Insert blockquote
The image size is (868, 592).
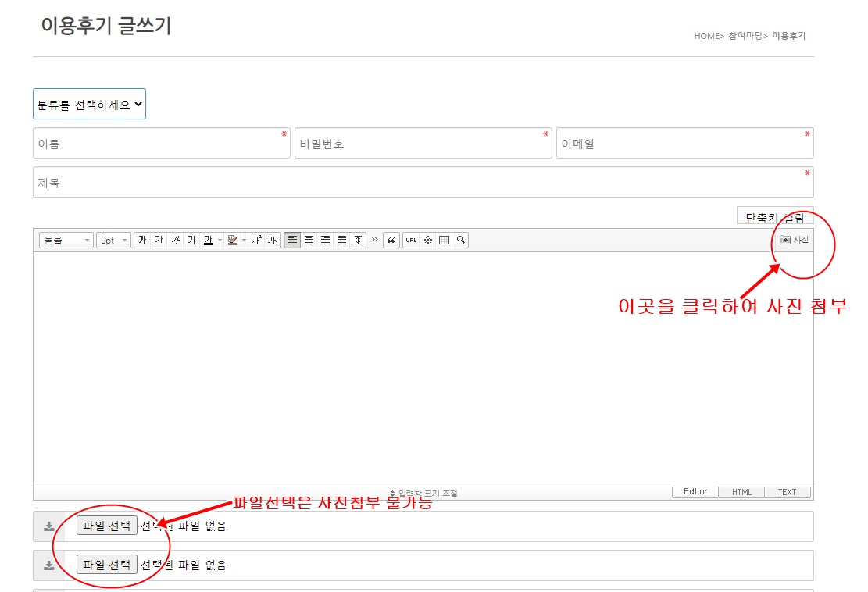391,240
